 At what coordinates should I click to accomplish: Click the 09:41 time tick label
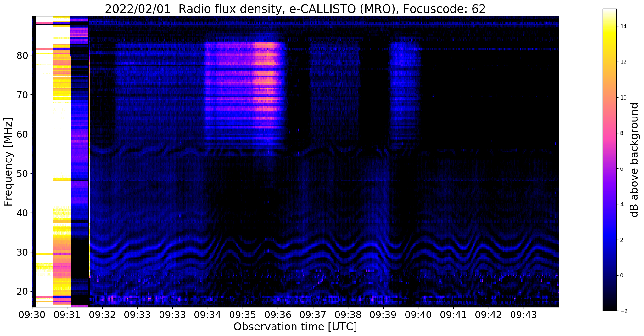click(x=453, y=315)
